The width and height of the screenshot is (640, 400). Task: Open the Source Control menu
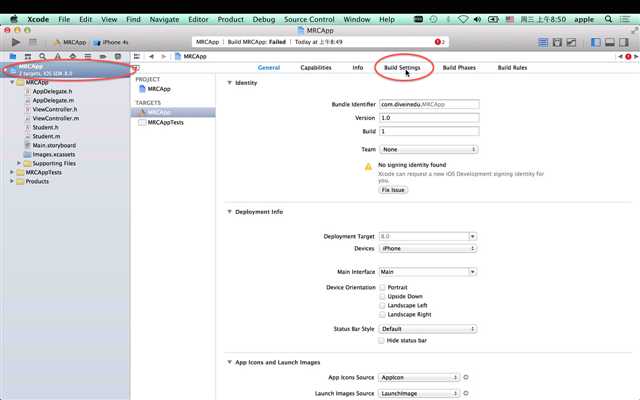click(x=309, y=19)
